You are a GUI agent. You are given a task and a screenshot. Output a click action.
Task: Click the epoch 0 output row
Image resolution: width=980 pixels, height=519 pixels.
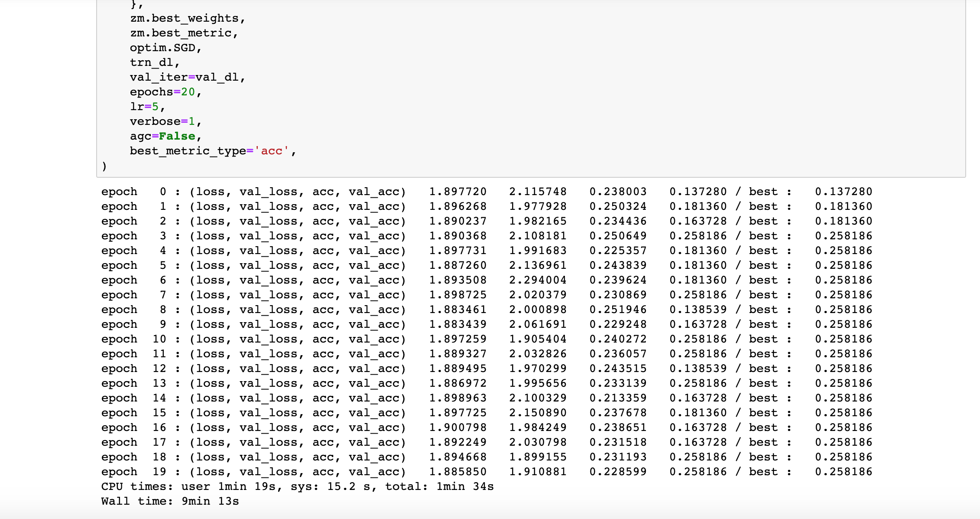[x=487, y=192]
